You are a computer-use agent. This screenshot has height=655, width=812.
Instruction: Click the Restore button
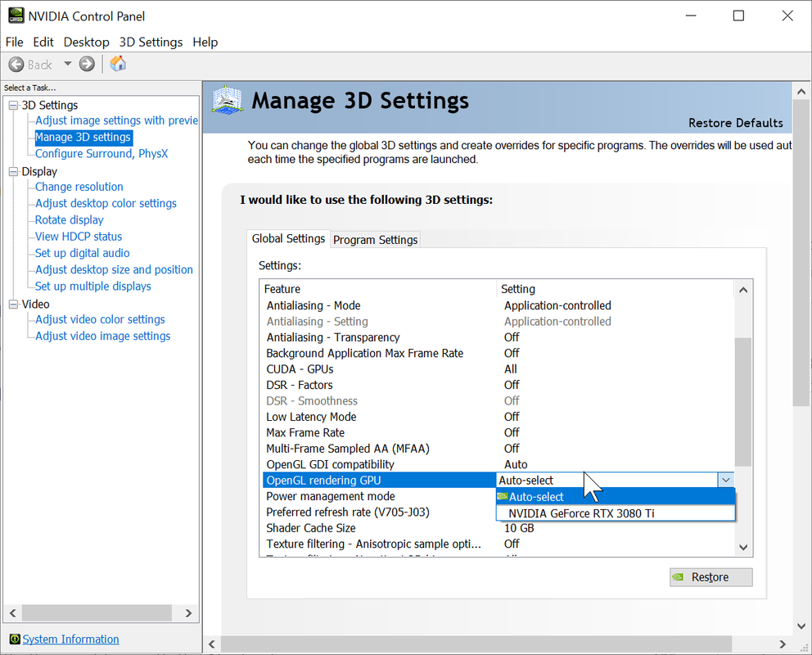click(710, 577)
